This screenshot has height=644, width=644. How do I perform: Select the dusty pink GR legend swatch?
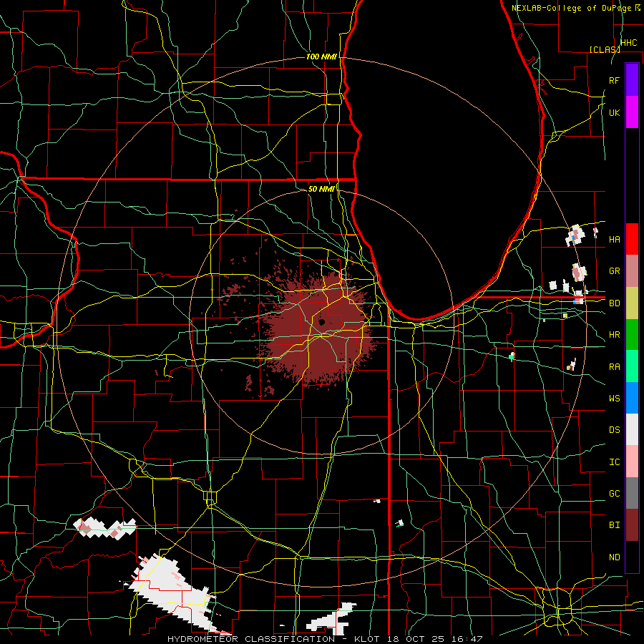click(x=632, y=271)
